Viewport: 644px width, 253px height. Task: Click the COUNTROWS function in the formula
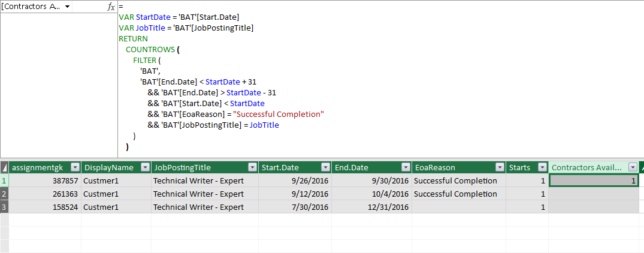pyautogui.click(x=150, y=50)
